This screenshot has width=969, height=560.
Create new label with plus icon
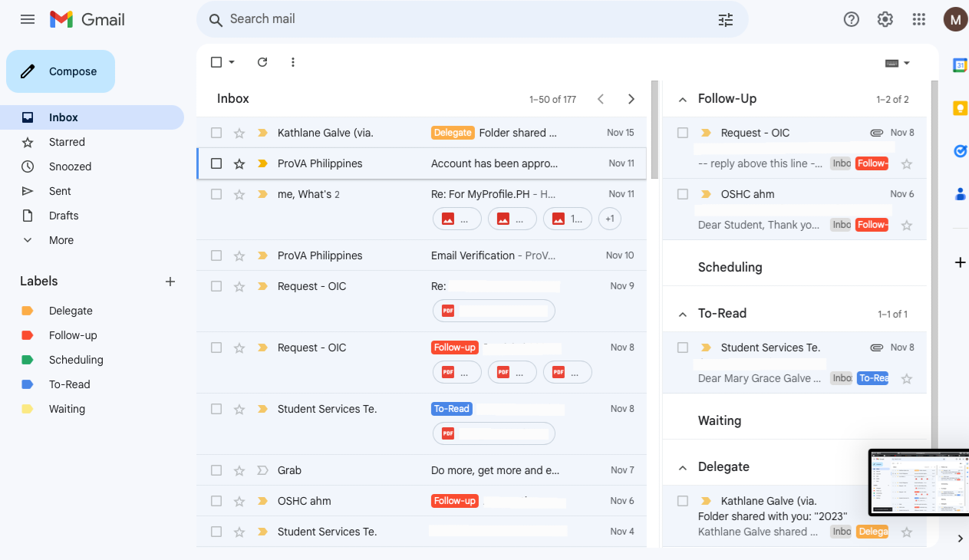coord(170,282)
